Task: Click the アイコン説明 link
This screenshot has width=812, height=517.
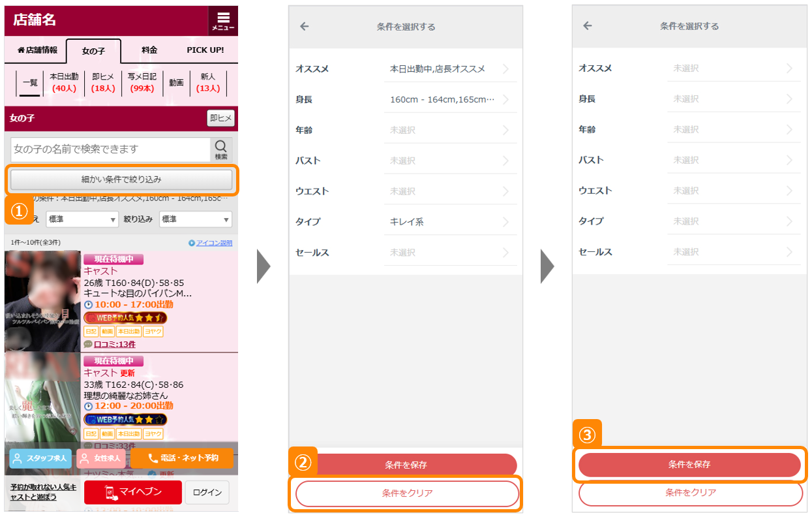Action: click(210, 243)
